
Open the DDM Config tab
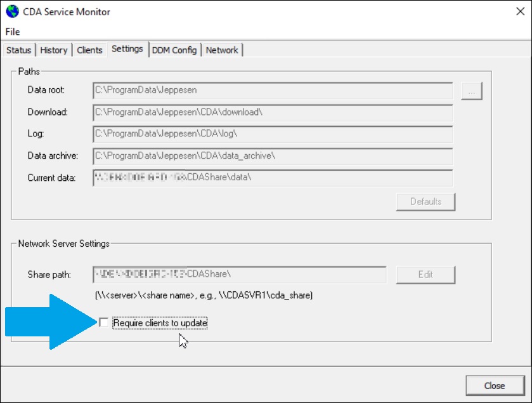[x=174, y=50]
